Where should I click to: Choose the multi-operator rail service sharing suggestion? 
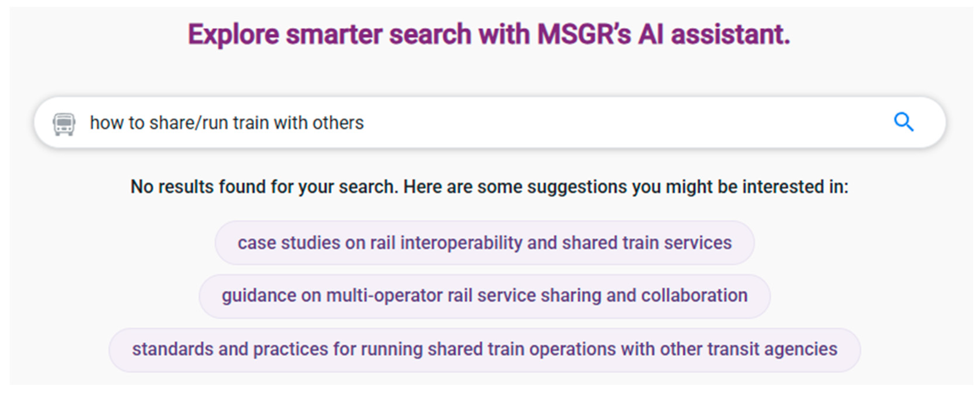[484, 296]
